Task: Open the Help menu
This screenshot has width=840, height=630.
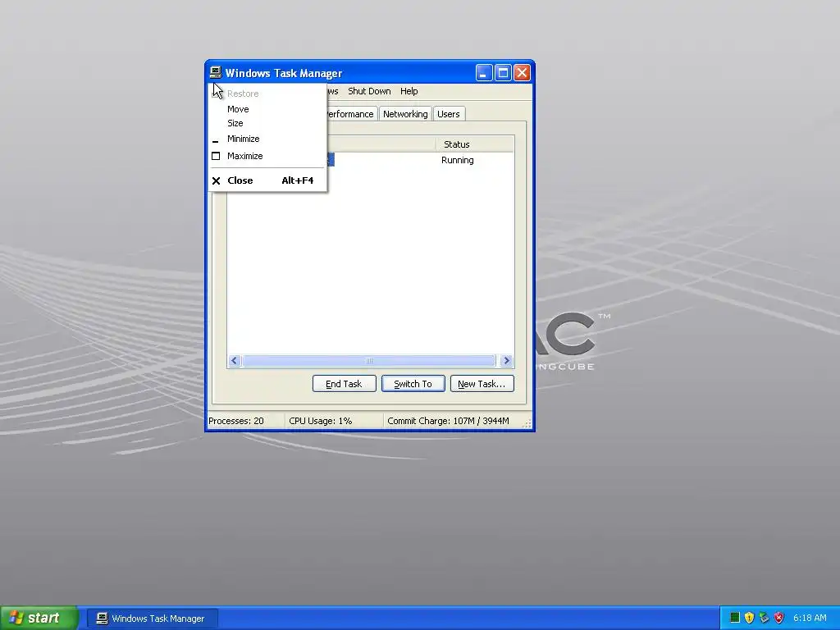Action: [409, 91]
